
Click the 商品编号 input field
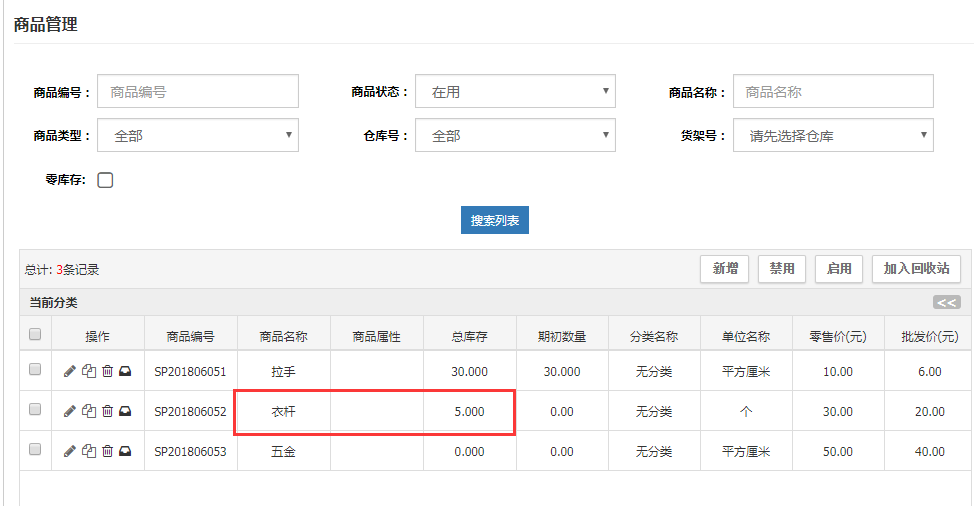198,91
